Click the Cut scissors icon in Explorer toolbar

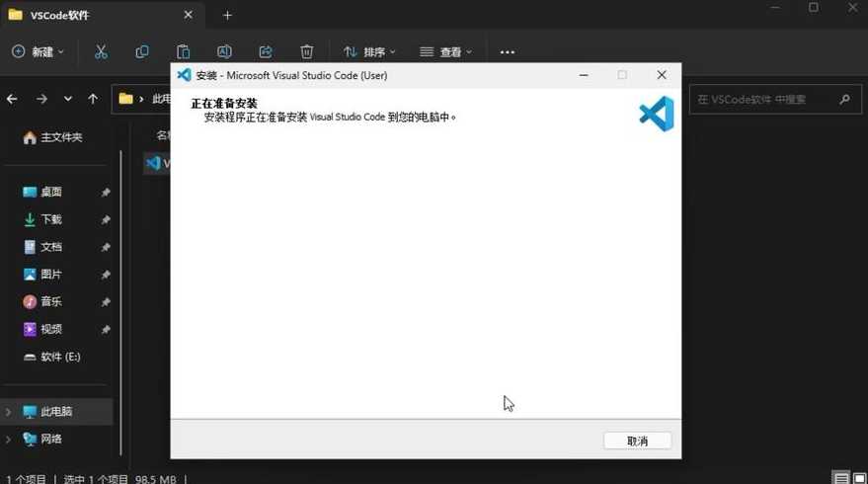101,52
